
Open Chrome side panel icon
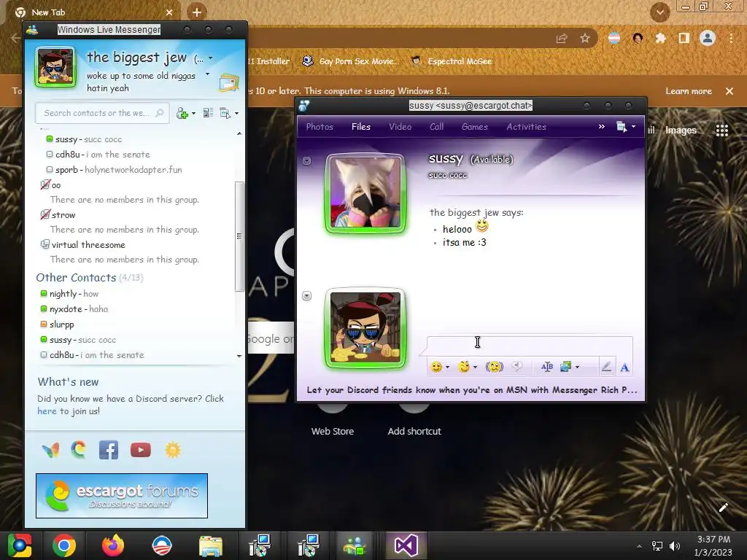tap(684, 38)
